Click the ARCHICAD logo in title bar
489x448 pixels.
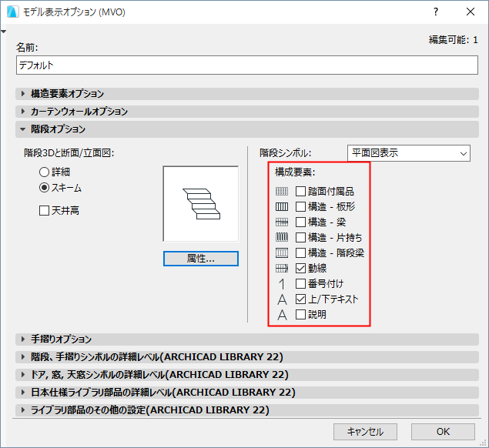(x=13, y=12)
